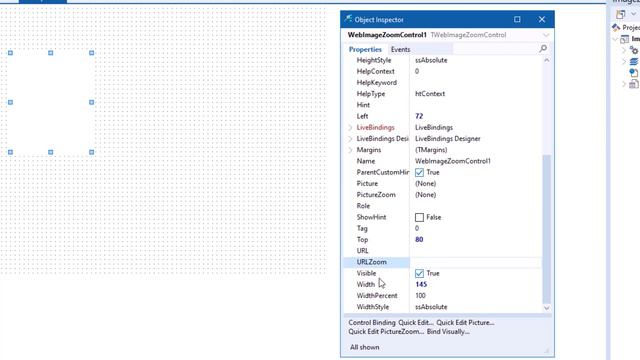The height and width of the screenshot is (360, 640).
Task: Expand the form unit node in the Projects tree
Action: [624, 84]
